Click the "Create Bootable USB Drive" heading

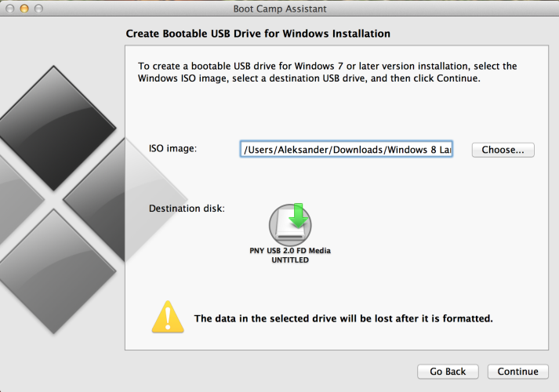[258, 34]
